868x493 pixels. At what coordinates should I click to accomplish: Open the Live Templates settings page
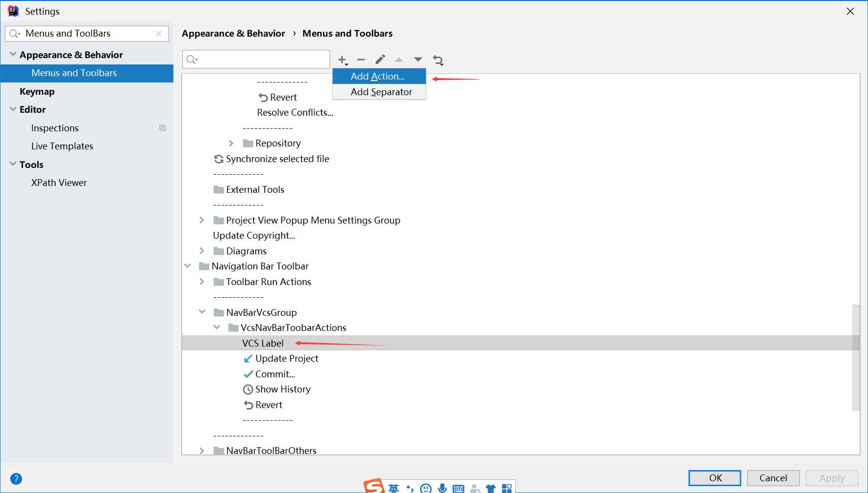[x=62, y=146]
